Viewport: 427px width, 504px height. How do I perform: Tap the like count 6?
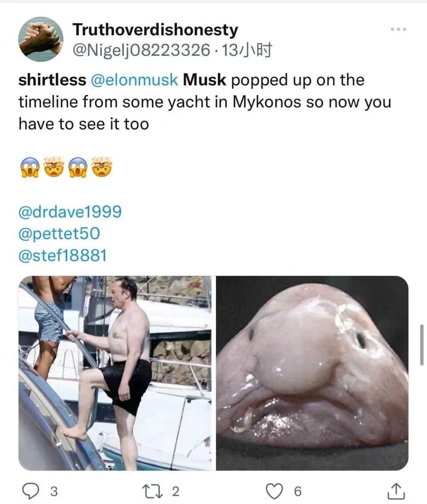(x=298, y=491)
